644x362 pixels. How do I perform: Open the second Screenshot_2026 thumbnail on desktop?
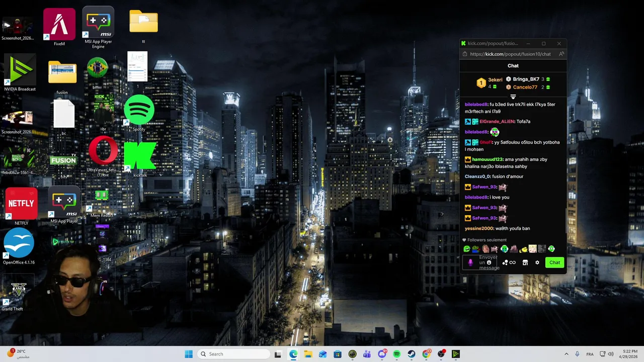[x=18, y=123]
